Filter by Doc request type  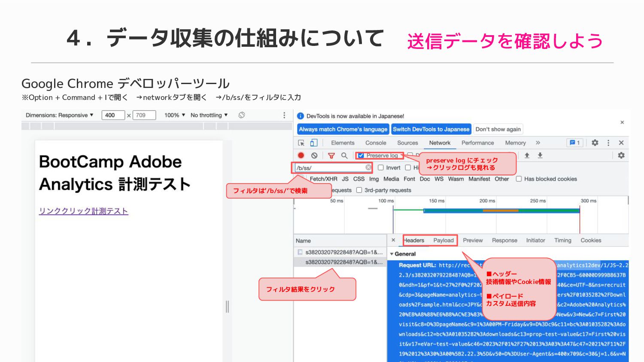coord(425,179)
